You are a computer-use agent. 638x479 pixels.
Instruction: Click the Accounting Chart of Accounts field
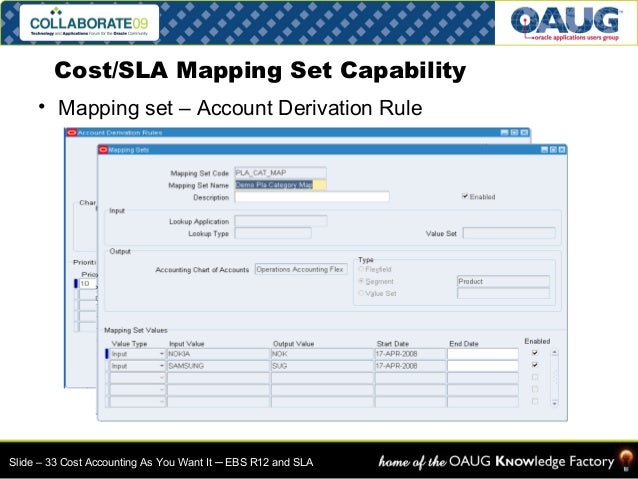301,269
